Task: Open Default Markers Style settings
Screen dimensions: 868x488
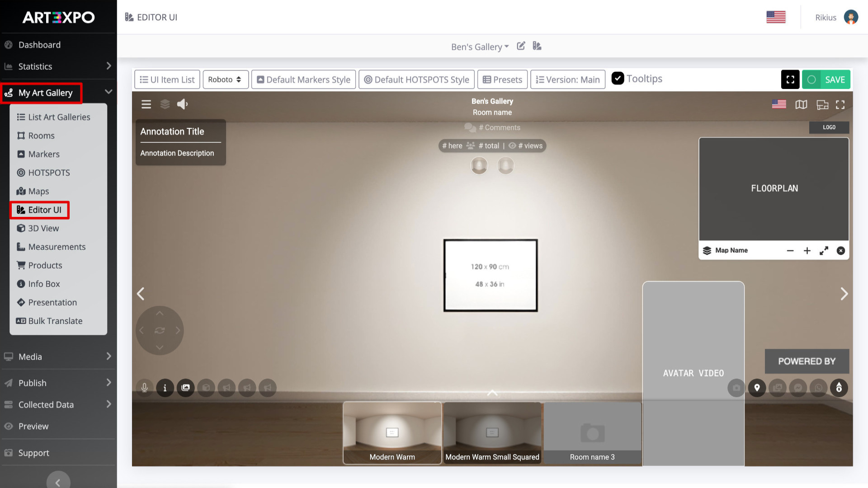Action: click(x=303, y=80)
